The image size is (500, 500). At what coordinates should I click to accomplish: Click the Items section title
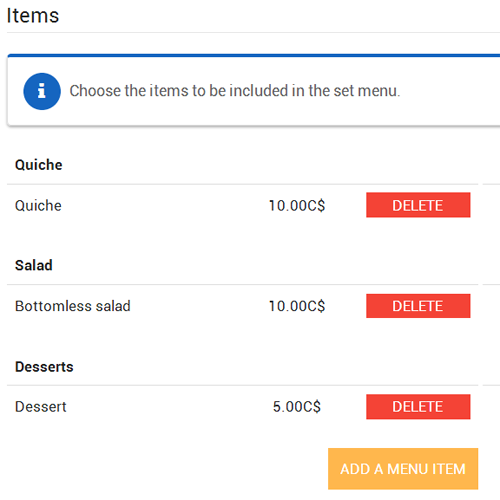coord(33,16)
